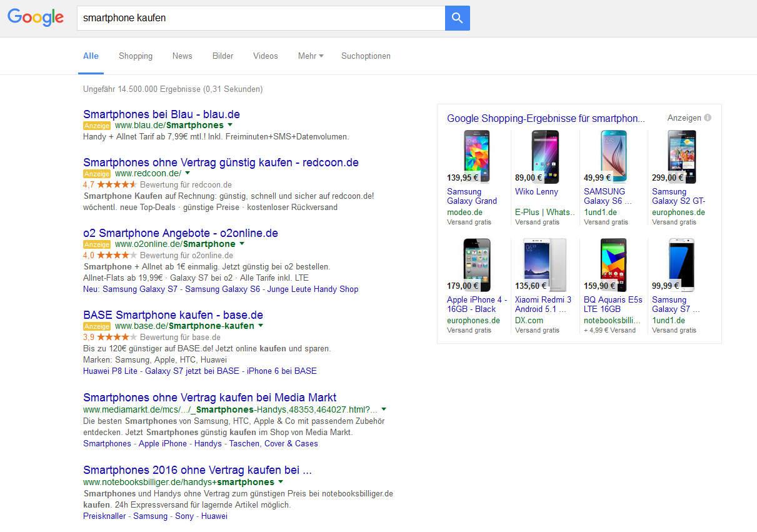Expand the Mehr dropdown menu
This screenshot has width=757, height=532.
click(311, 56)
